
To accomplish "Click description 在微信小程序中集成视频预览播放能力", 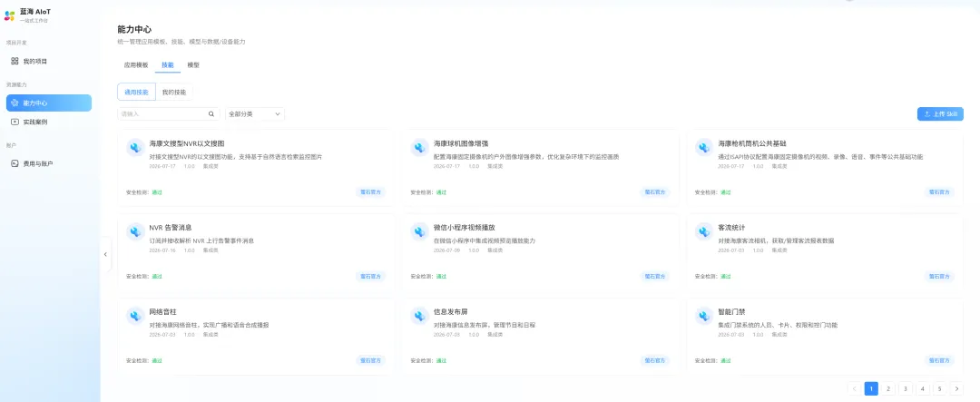I will pyautogui.click(x=485, y=240).
